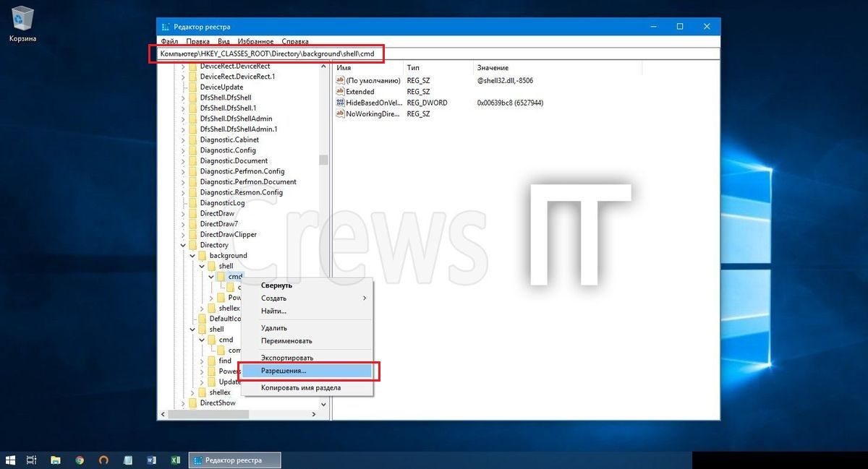Click the Значение column header
Screen dimensions: 868x469
[556, 67]
